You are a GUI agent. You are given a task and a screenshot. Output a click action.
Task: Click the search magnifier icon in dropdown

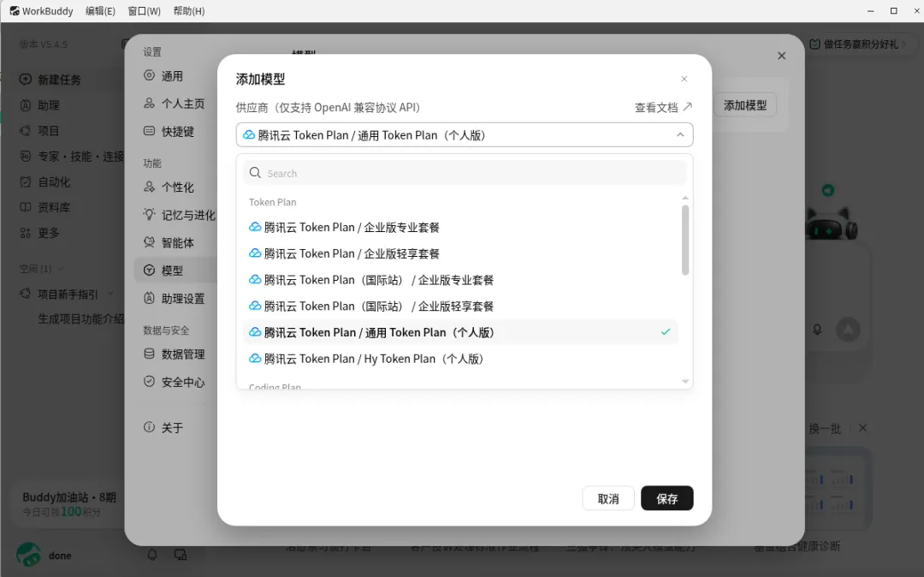tap(255, 173)
